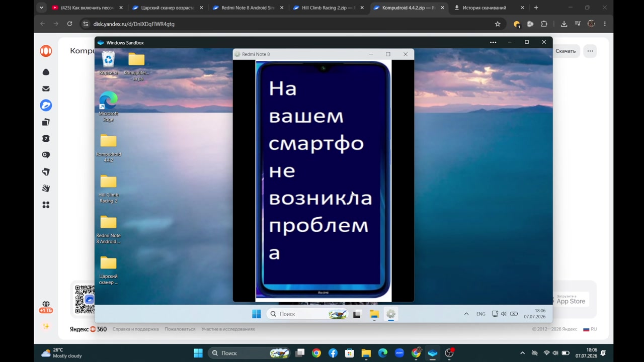Click the host taskbar clock 18:06
644x362 pixels.
pos(586,353)
